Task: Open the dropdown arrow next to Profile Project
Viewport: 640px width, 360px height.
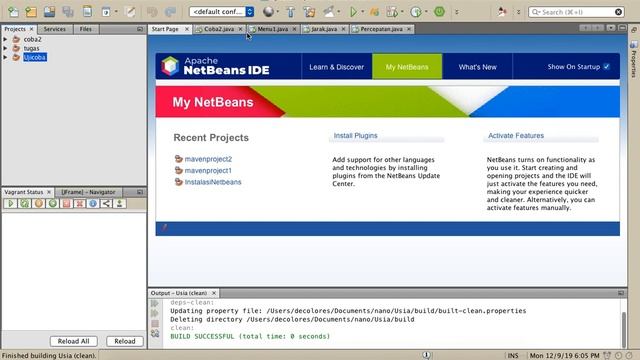Action: [x=426, y=12]
